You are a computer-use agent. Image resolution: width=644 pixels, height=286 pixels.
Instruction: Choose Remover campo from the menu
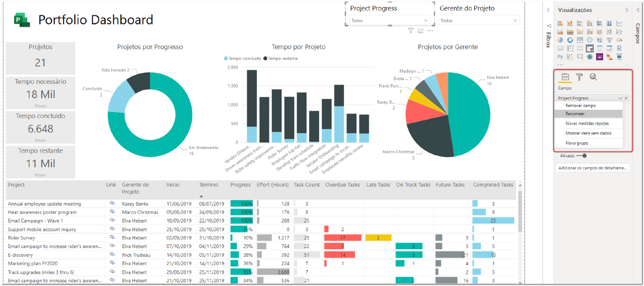coord(589,105)
